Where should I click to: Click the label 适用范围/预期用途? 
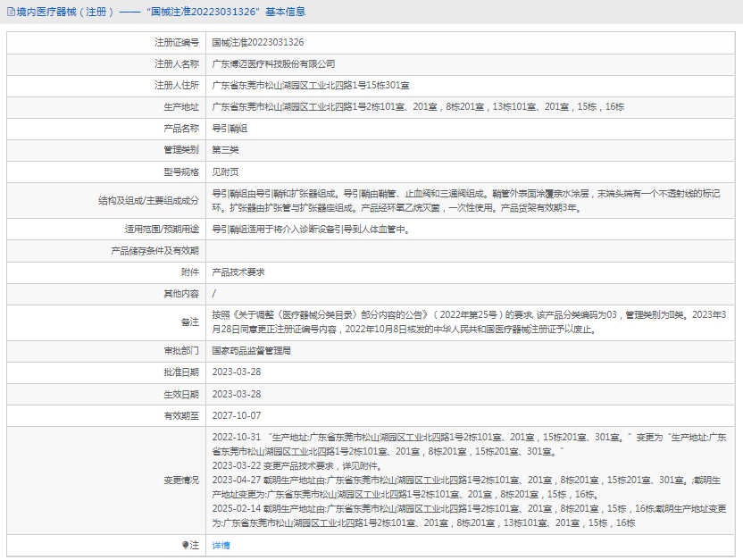[x=162, y=230]
